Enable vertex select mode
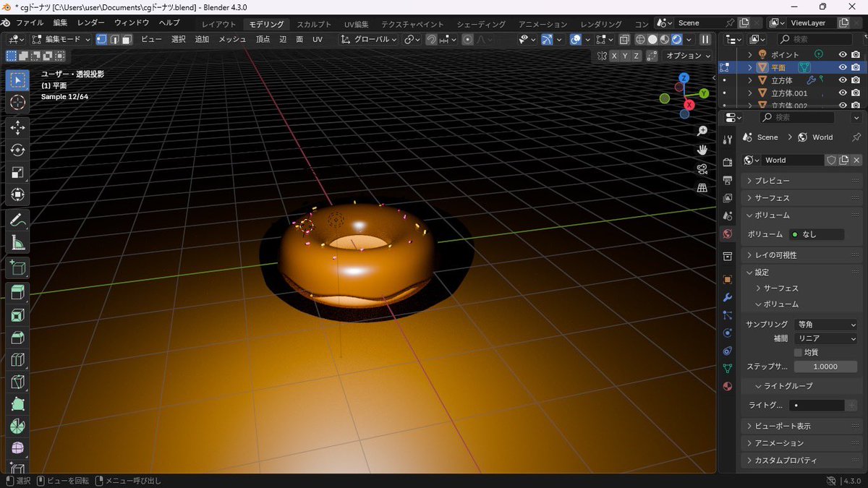 click(x=101, y=39)
